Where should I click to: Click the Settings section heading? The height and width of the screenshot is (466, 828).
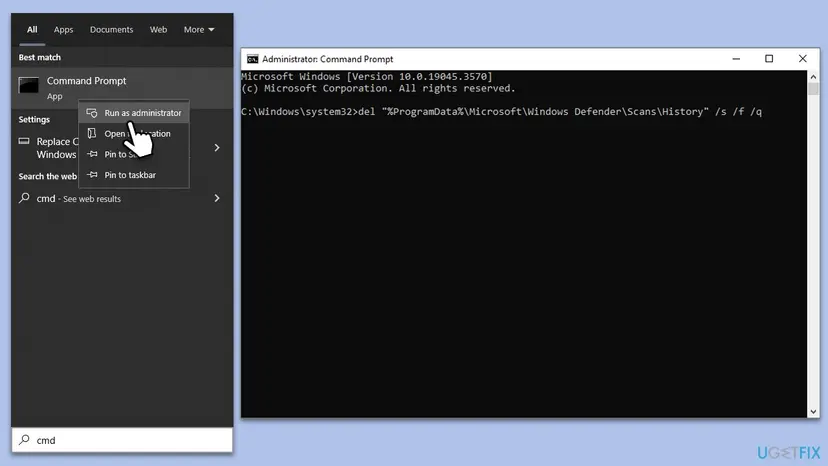[x=34, y=119]
